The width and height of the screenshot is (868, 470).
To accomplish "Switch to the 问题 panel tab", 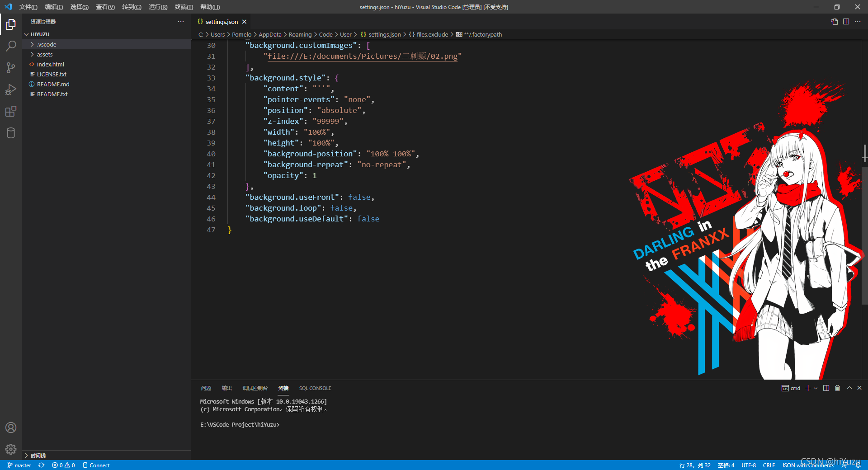I will point(206,388).
